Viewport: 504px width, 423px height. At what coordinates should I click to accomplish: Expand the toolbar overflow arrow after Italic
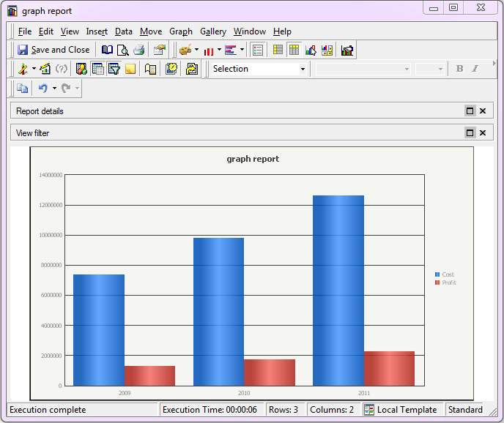pyautogui.click(x=494, y=63)
